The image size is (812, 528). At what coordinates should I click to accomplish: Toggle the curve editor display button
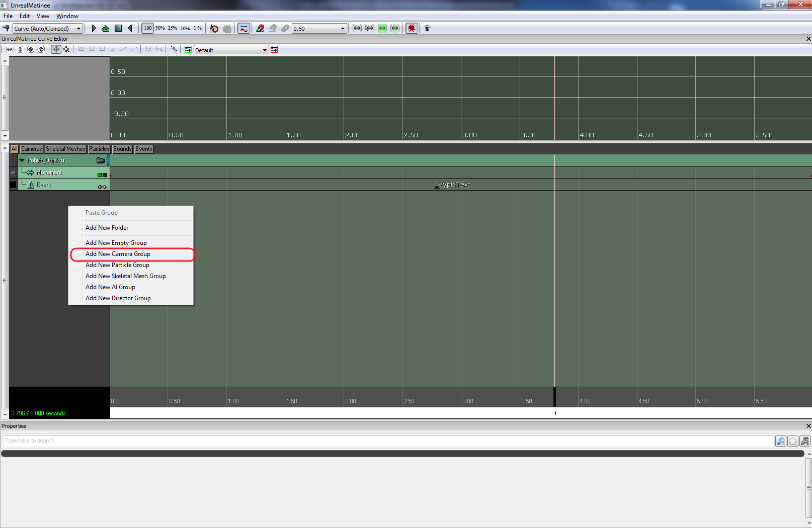244,28
